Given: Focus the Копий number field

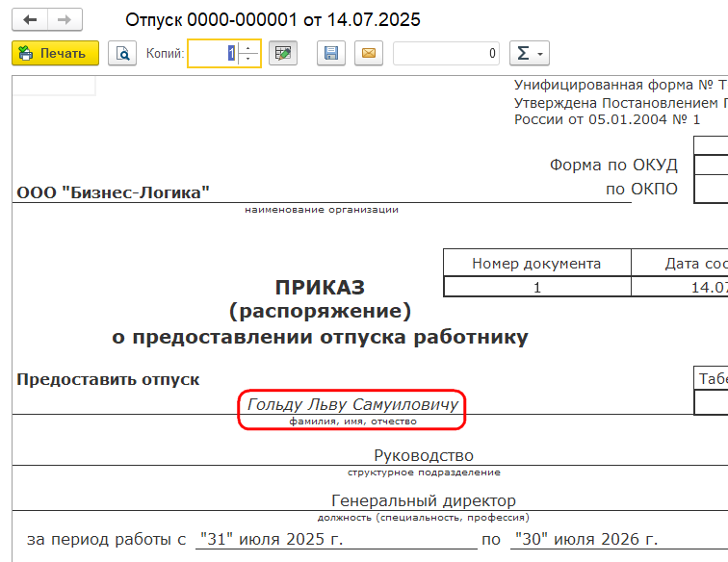Looking at the screenshot, I should coord(213,53).
